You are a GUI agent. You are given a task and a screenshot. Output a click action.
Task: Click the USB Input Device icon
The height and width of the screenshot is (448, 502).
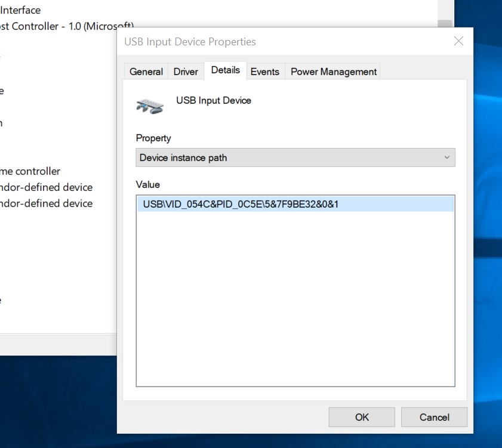click(x=149, y=106)
